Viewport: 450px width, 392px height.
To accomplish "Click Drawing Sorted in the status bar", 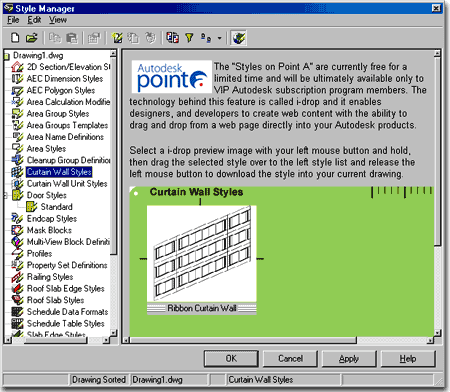I will coord(99,380).
